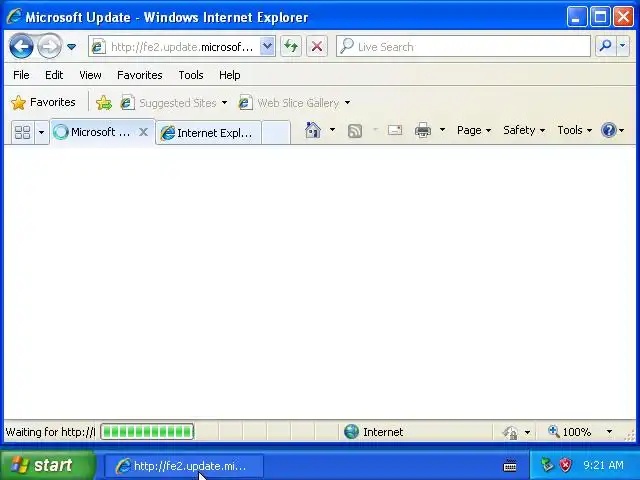Click the Help question mark icon
This screenshot has width=640, height=480.
pyautogui.click(x=609, y=131)
